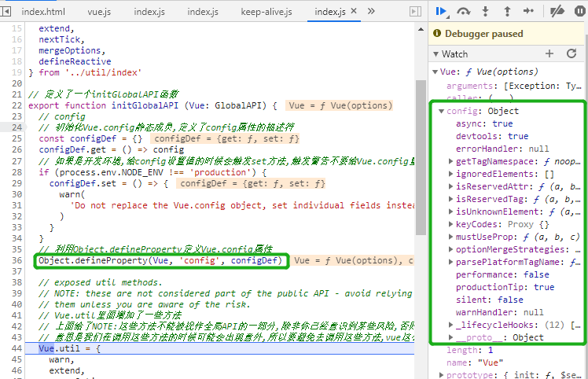The image size is (588, 379).
Task: Click initGlobalAPI function name on line 22
Action: pos(145,105)
